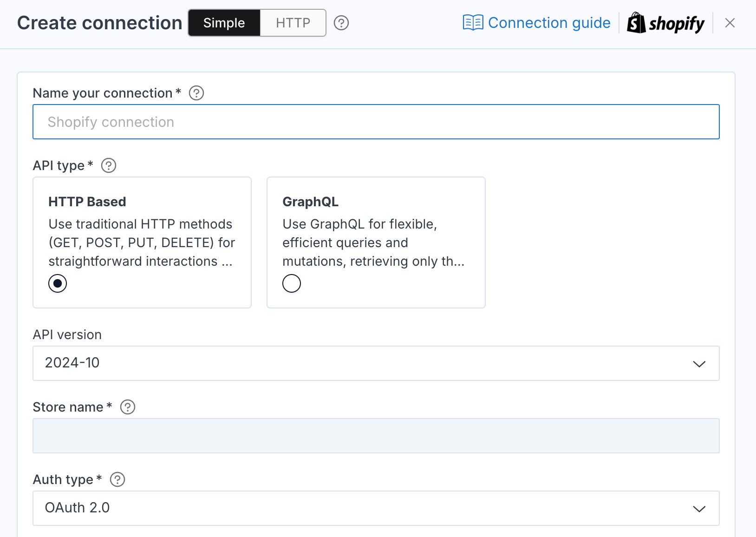The width and height of the screenshot is (756, 537).
Task: Click the Create connection heading
Action: tap(99, 23)
